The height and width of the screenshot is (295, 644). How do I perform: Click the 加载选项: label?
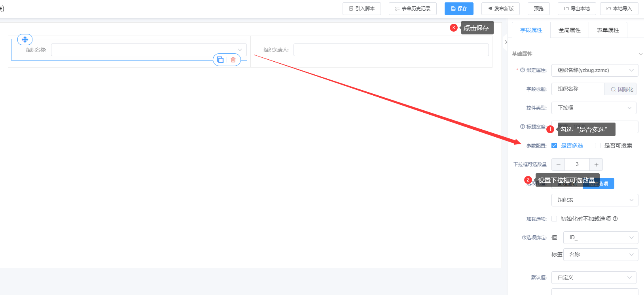tap(536, 219)
